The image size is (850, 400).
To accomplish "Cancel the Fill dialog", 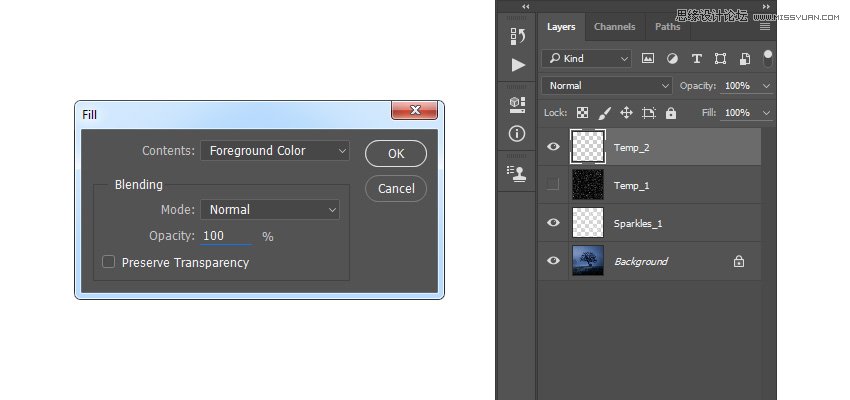I will click(396, 189).
